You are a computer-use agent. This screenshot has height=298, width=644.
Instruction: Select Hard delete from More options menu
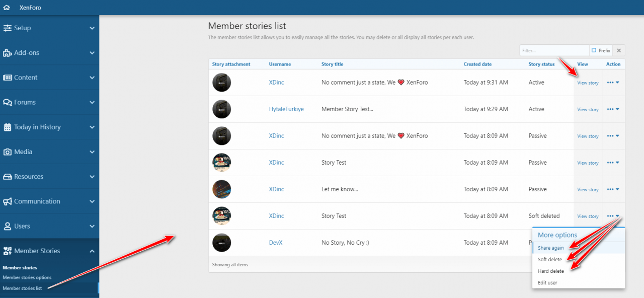(x=550, y=271)
